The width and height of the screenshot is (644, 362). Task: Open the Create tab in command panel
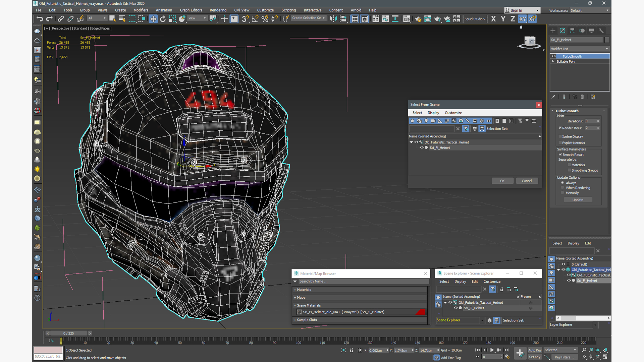[553, 31]
